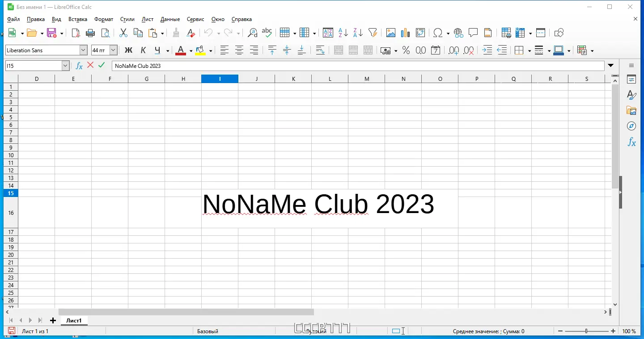Accept the cell input
The height and width of the screenshot is (339, 644).
[102, 65]
